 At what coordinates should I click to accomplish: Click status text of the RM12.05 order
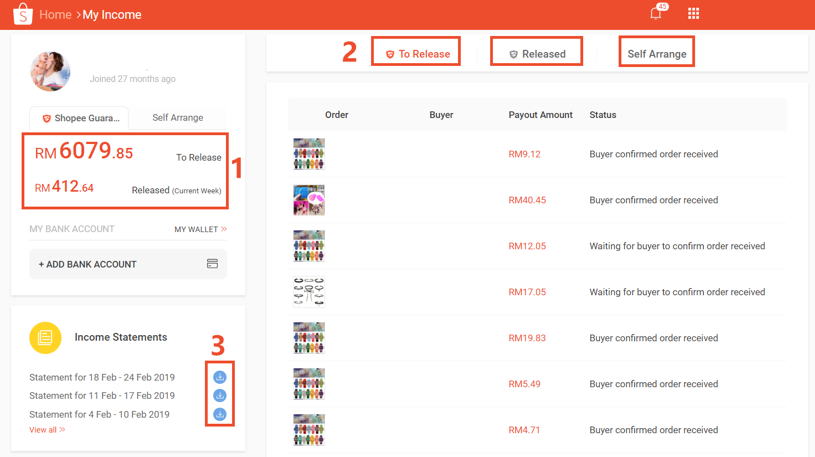click(x=677, y=246)
